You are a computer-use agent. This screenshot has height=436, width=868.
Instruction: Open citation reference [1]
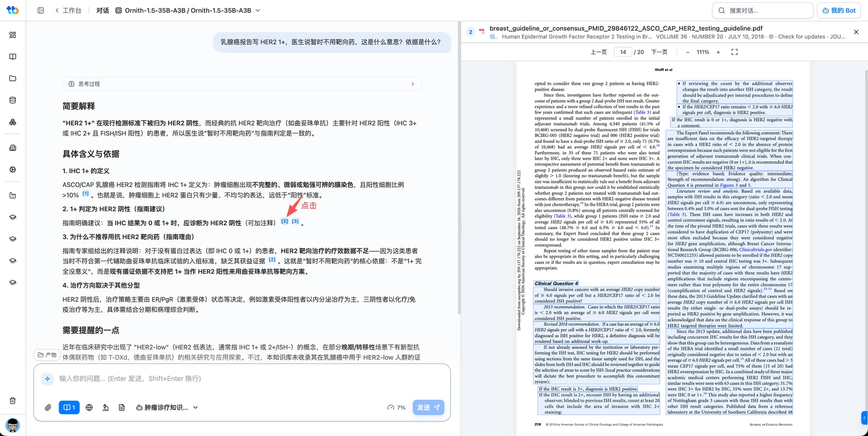pos(85,194)
